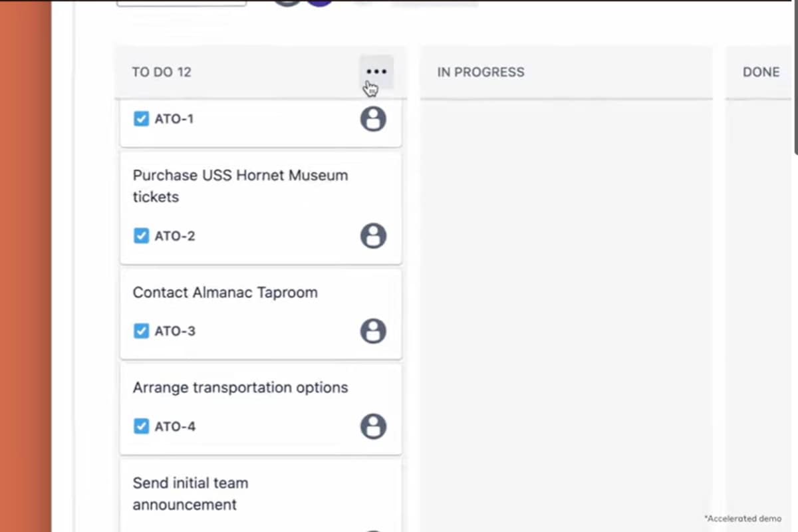Open the Purchase USS Hornet Museum tickets card
The width and height of the screenshot is (798, 532).
[240, 186]
